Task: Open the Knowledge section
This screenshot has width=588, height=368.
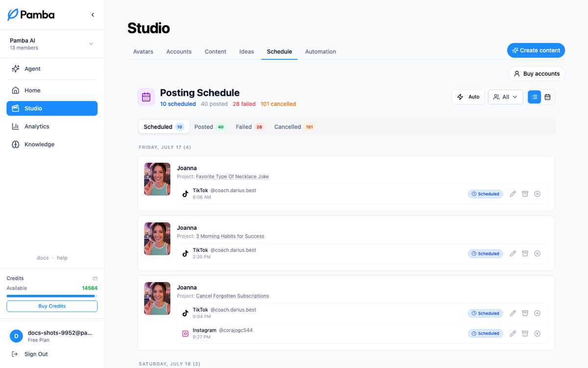Action: [x=52, y=144]
